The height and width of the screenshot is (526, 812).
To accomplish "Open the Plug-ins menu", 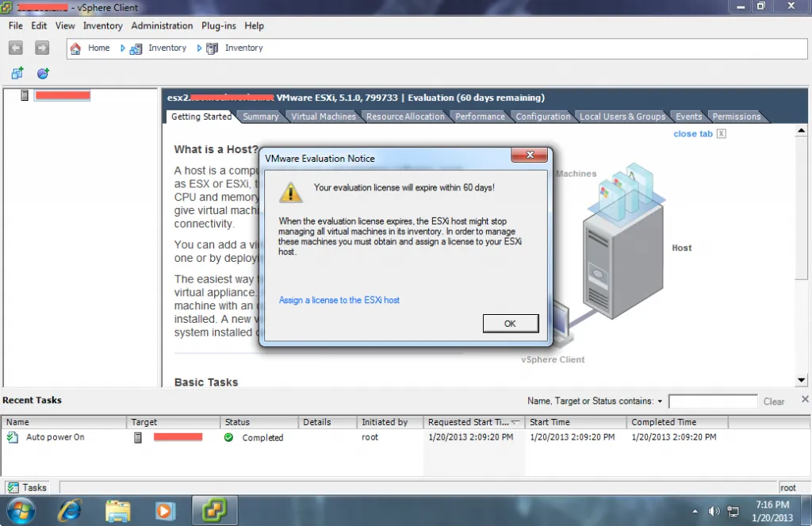I will [219, 26].
